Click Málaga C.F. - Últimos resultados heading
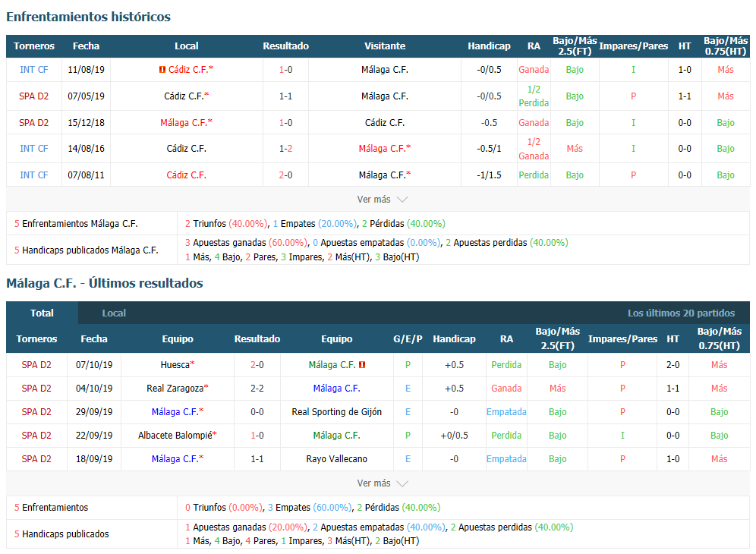This screenshot has width=756, height=554. pyautogui.click(x=105, y=283)
